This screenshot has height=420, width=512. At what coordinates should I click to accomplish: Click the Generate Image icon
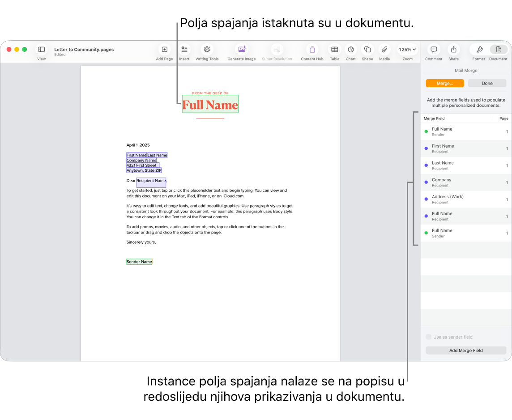point(241,50)
